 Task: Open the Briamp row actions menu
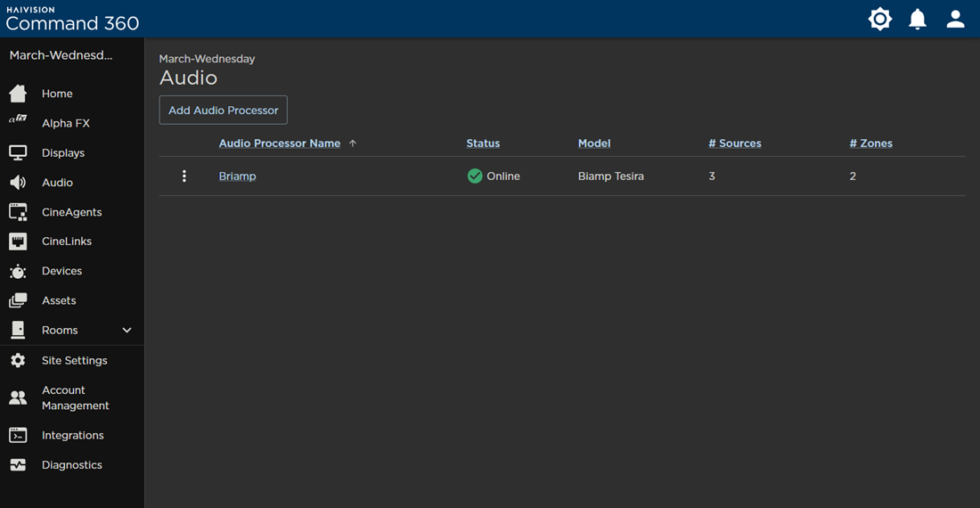pyautogui.click(x=184, y=176)
